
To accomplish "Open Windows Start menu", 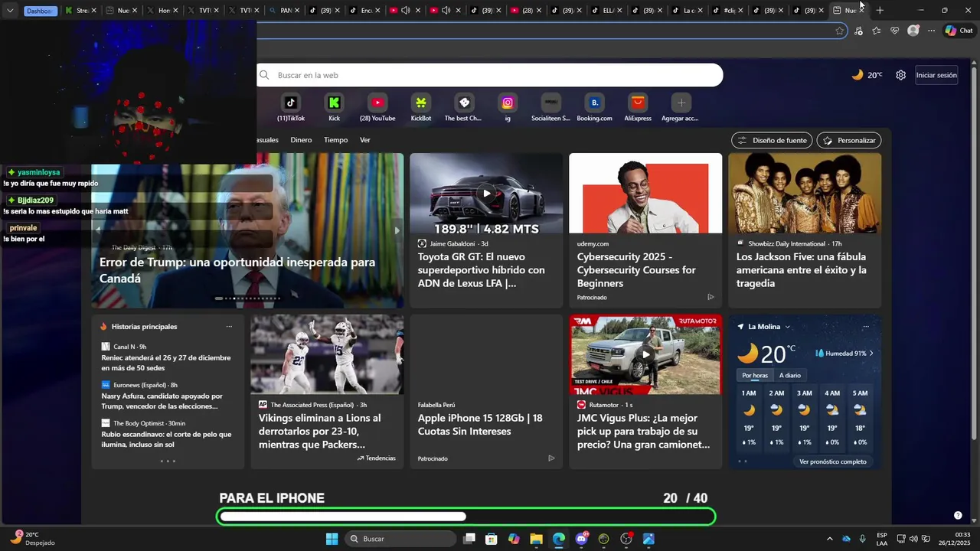I will [332, 539].
